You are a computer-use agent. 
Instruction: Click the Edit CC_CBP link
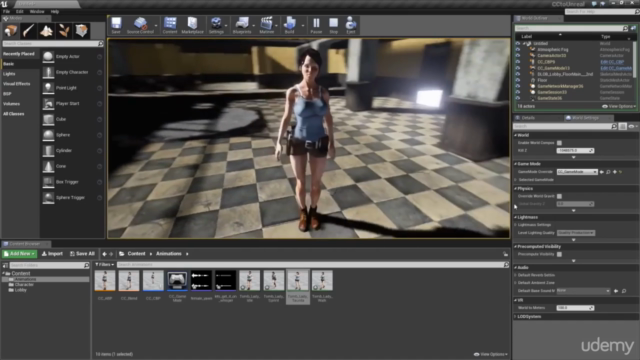click(612, 62)
